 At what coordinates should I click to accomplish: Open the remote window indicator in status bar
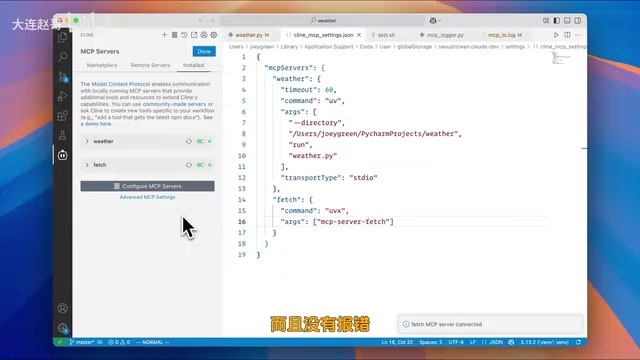tap(60, 342)
